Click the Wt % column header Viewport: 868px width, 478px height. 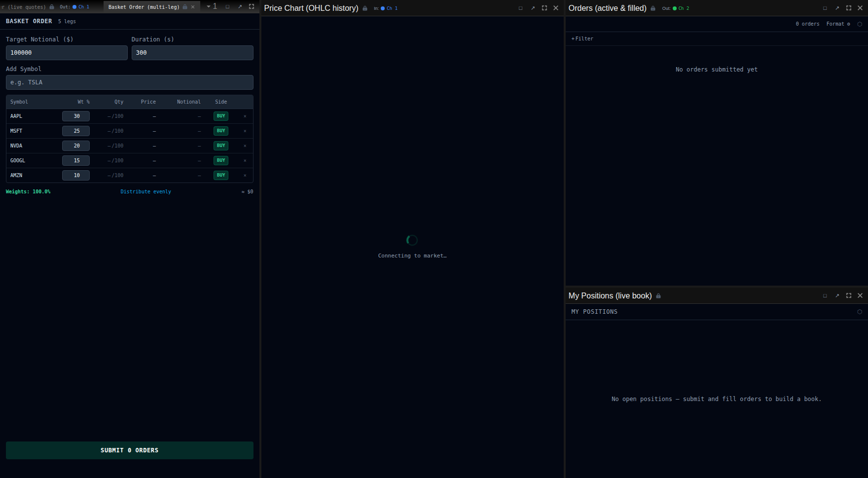coord(83,102)
